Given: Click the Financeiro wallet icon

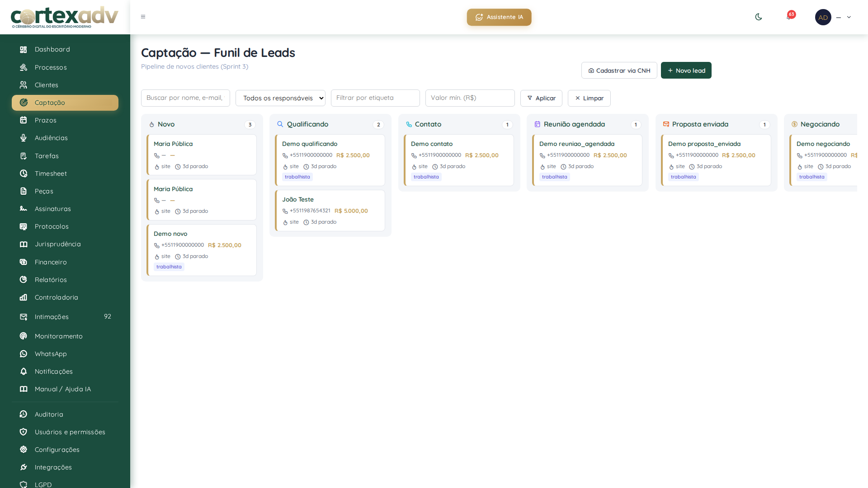Looking at the screenshot, I should [x=24, y=262].
